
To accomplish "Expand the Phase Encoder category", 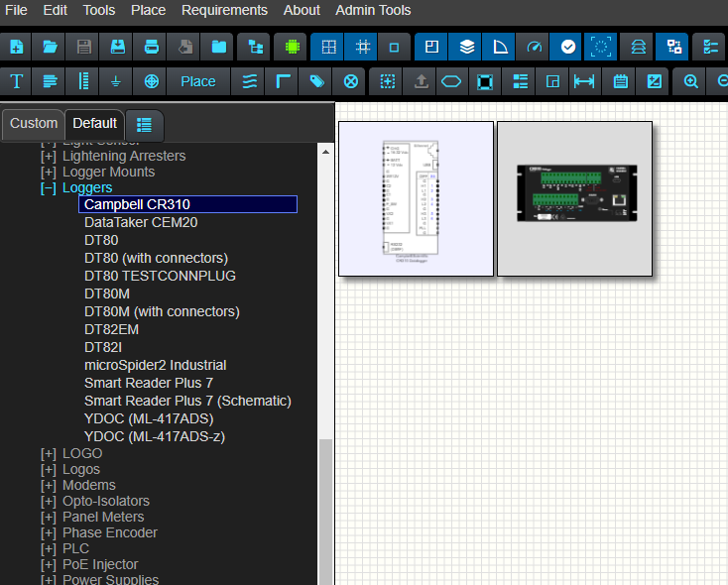I will pos(49,533).
